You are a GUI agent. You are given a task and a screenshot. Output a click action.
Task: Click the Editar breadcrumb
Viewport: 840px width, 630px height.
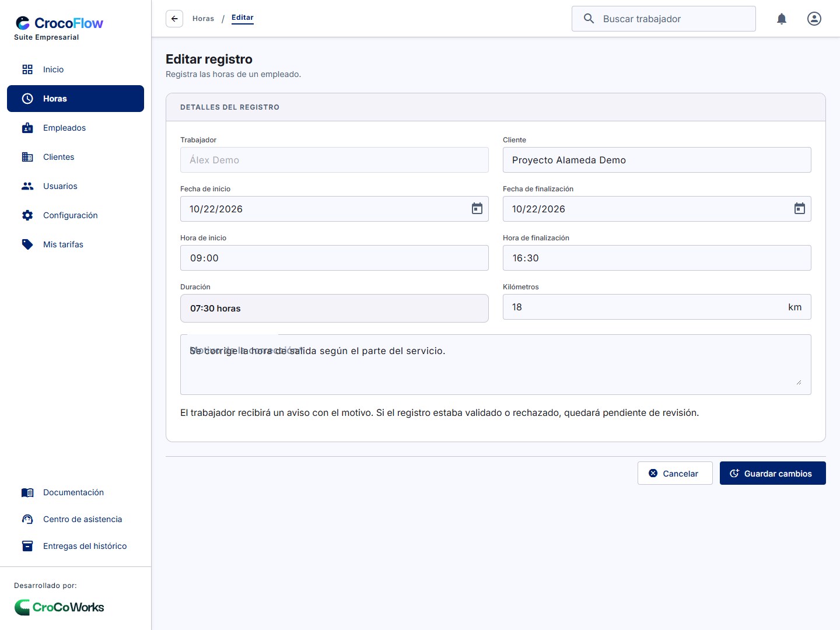pyautogui.click(x=243, y=18)
